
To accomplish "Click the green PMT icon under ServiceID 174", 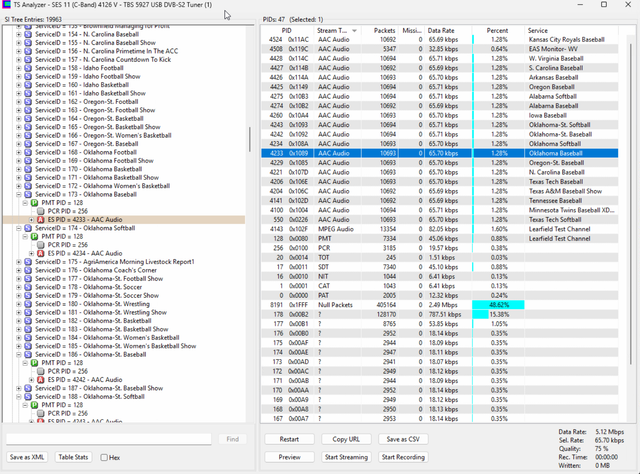I will point(34,236).
